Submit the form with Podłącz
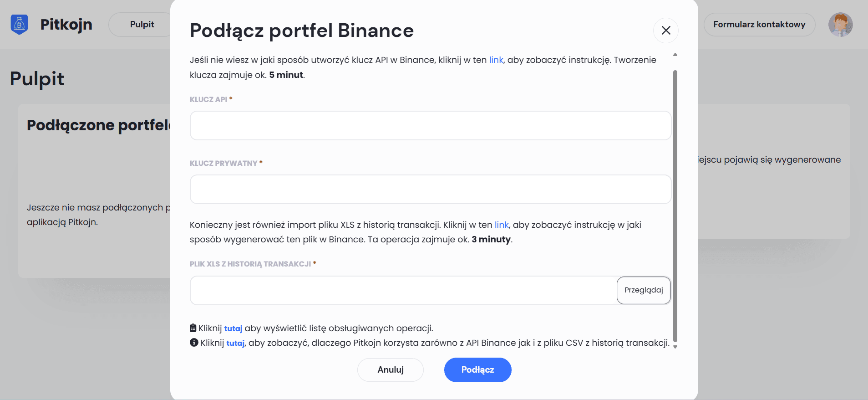868x400 pixels. [x=477, y=369]
